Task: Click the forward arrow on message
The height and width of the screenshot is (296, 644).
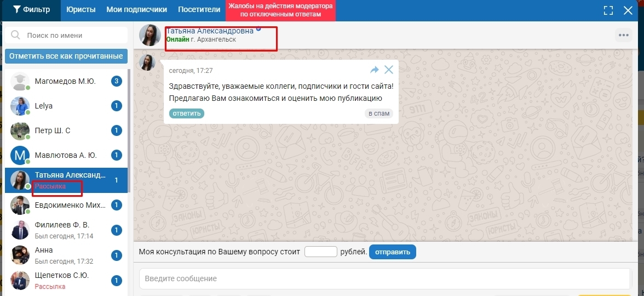Action: coord(374,70)
